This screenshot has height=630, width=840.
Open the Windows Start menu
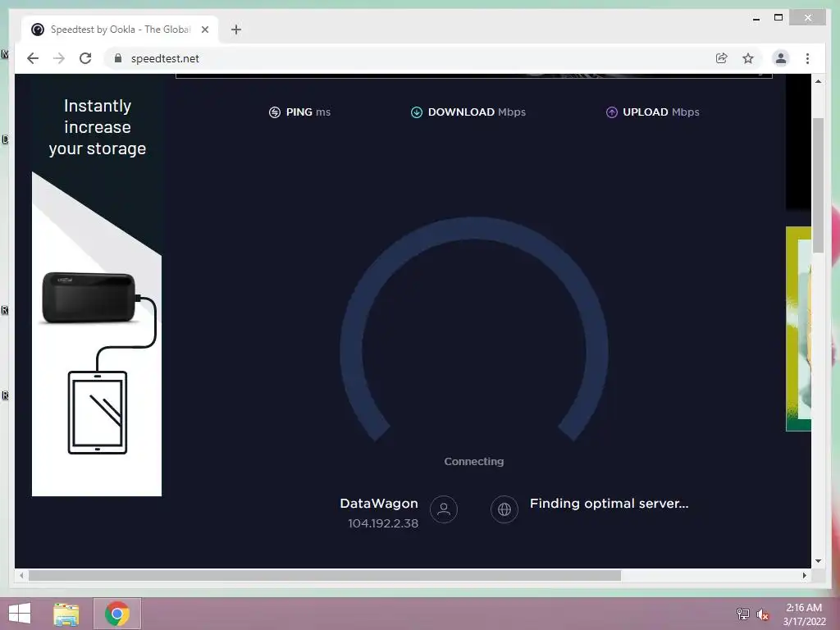20,614
